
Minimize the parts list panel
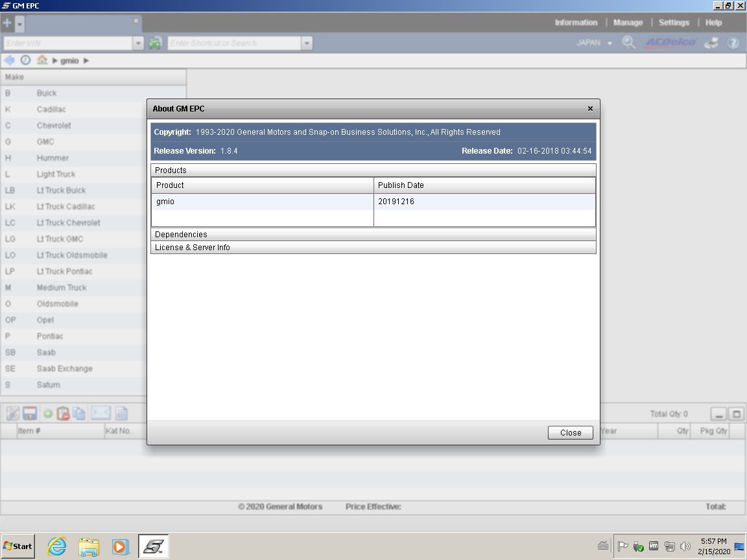pyautogui.click(x=719, y=414)
